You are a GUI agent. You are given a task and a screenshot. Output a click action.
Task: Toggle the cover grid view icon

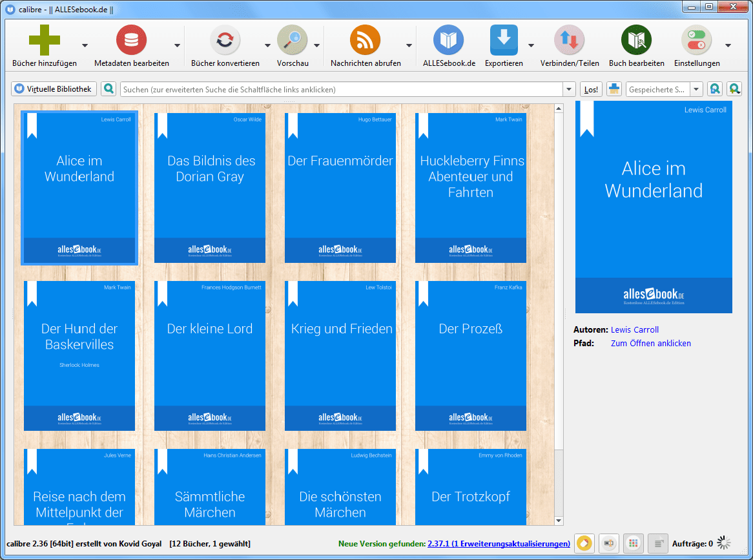point(634,544)
